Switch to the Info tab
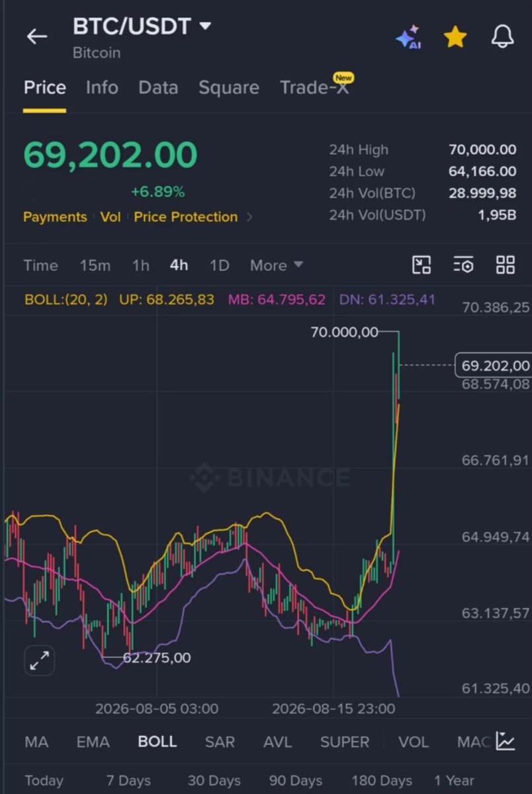 point(102,88)
